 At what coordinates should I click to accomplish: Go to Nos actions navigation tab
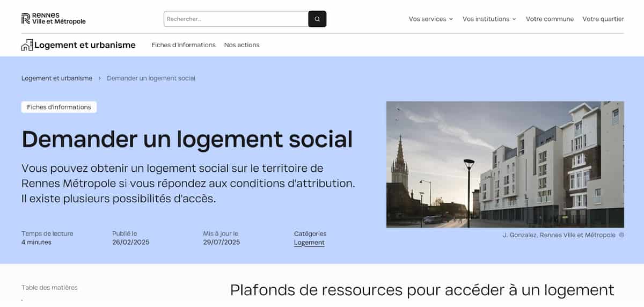coord(241,45)
